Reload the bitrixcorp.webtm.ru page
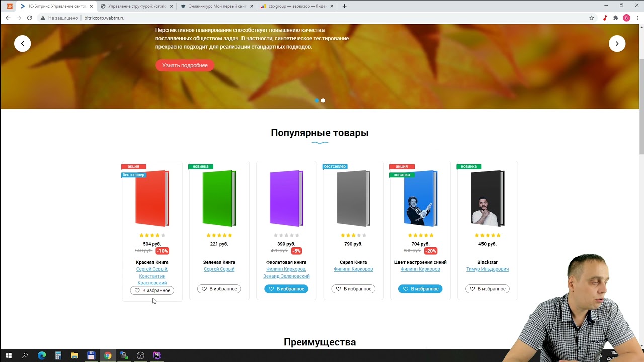This screenshot has width=644, height=362. click(30, 18)
